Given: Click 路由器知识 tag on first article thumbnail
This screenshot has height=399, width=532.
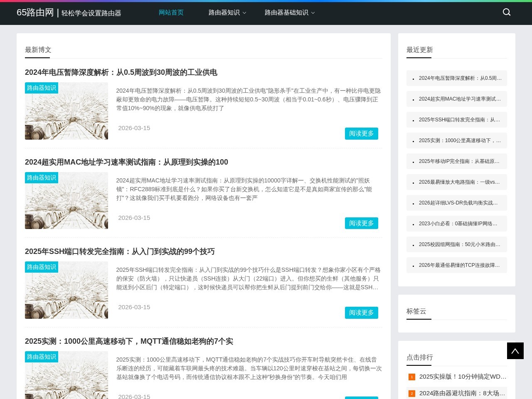Looking at the screenshot, I should (42, 88).
